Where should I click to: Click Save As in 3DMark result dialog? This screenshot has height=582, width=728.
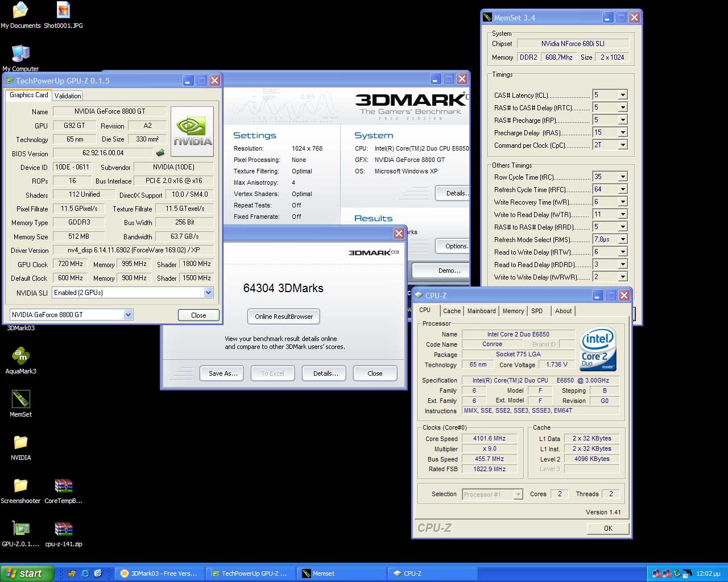point(222,373)
